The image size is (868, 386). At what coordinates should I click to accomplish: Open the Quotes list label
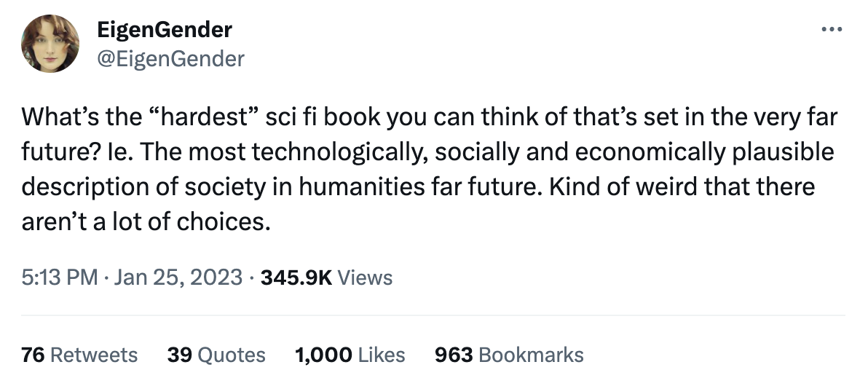coord(232,355)
